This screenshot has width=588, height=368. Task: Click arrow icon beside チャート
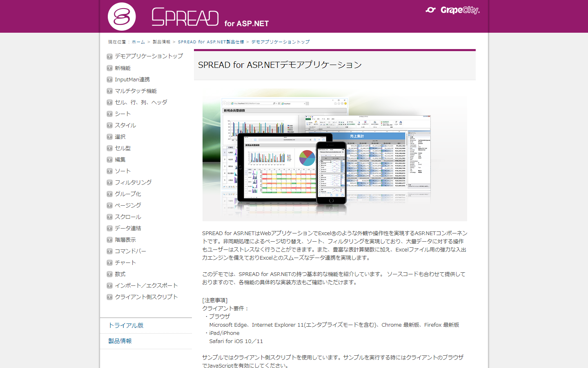tap(109, 263)
